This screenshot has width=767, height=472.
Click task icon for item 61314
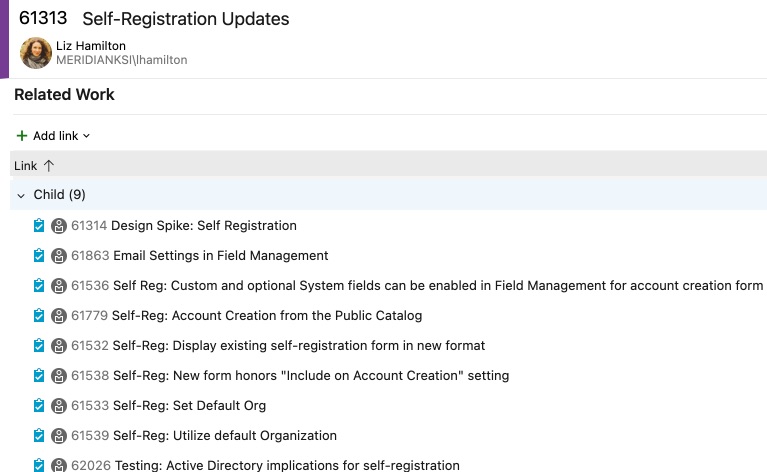(39, 225)
